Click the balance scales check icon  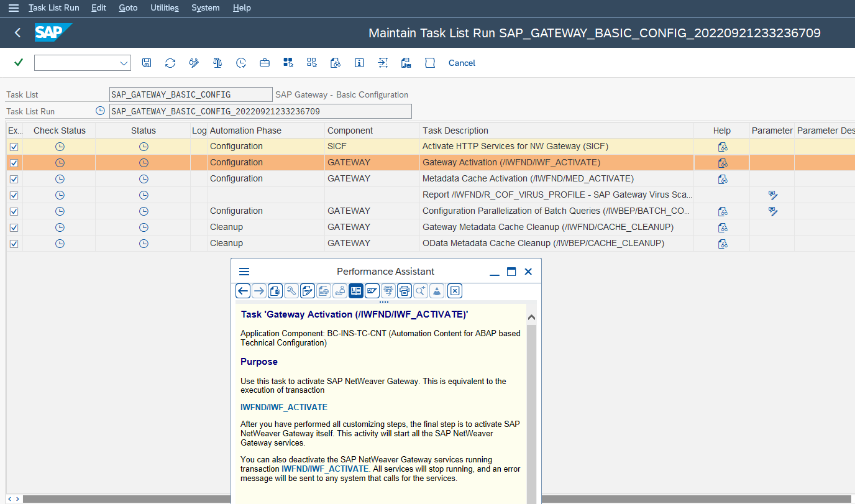pos(217,63)
